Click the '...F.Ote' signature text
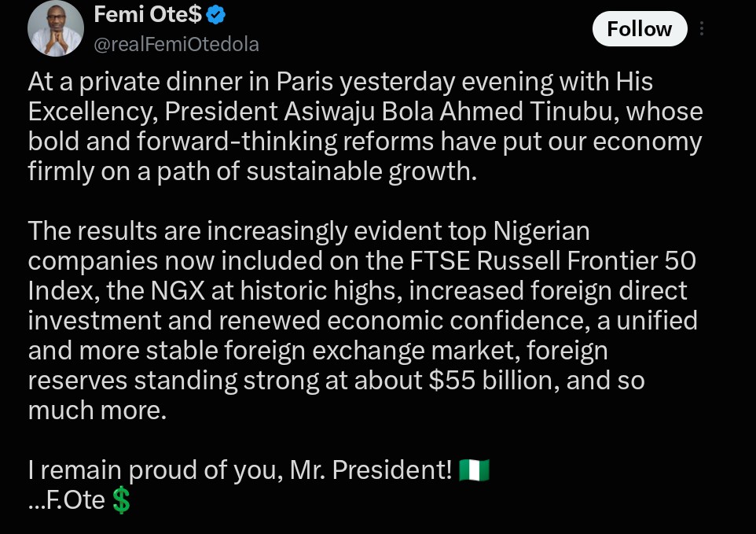 (67, 500)
